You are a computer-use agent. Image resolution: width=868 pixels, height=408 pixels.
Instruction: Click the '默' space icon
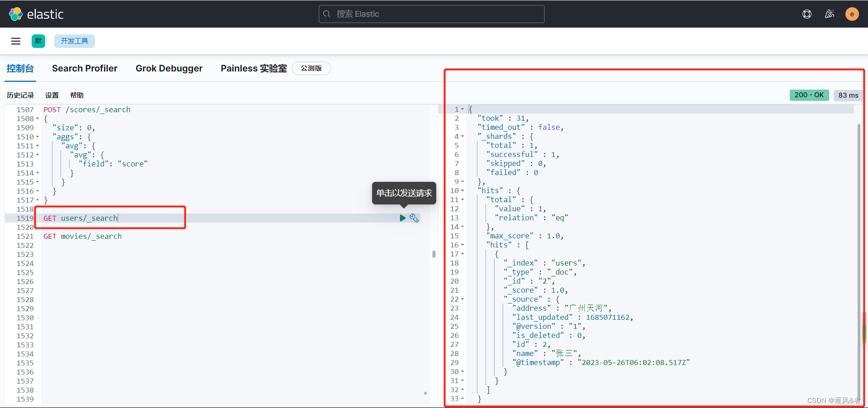[x=38, y=41]
